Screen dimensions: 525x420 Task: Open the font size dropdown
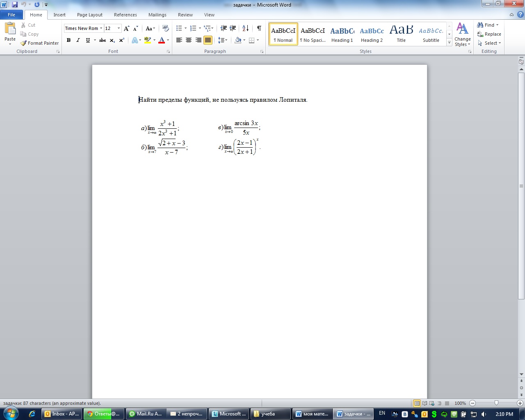coord(119,28)
